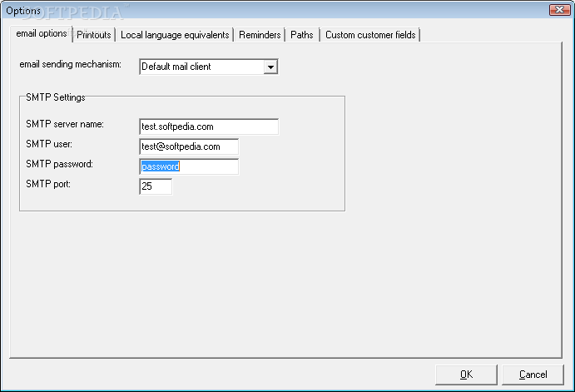This screenshot has height=392, width=575.
Task: Click into the SMTP password field
Action: pyautogui.click(x=189, y=166)
